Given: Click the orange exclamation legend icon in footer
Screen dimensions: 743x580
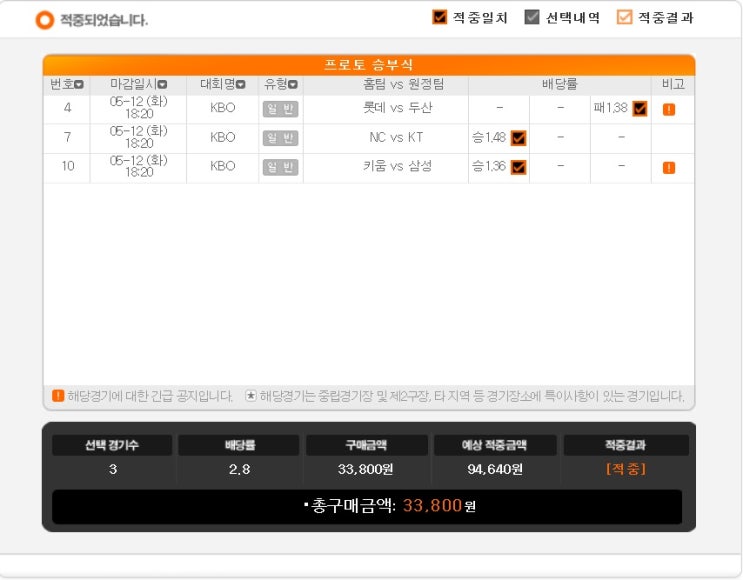Looking at the screenshot, I should point(58,395).
